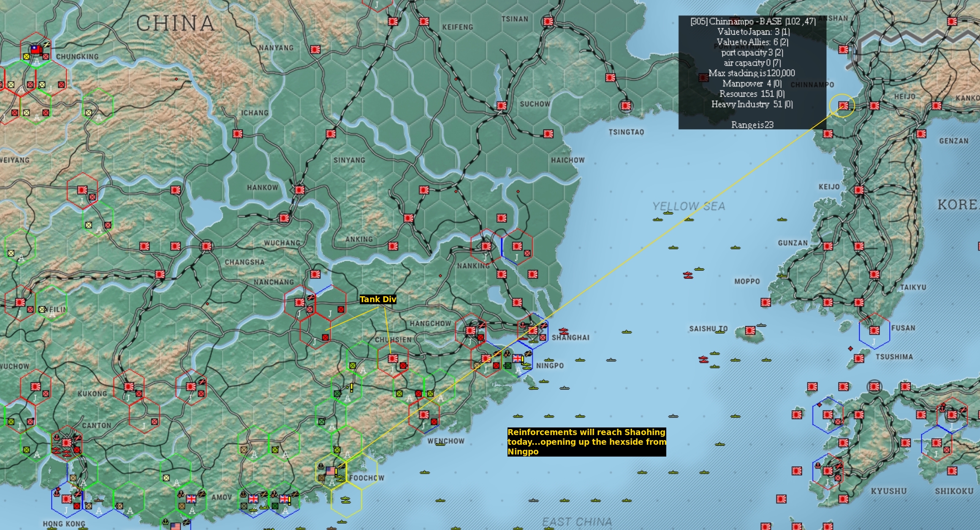Select the British flag unit west of Amoy
This screenshot has width=980, height=530.
[191, 499]
